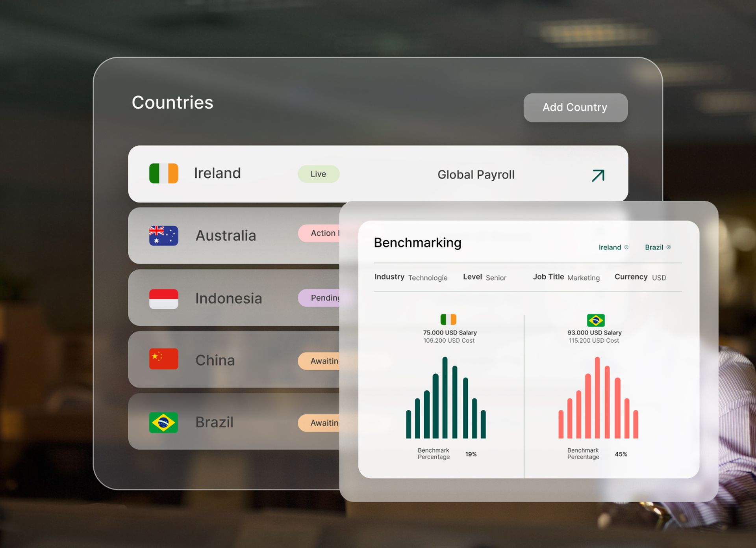The image size is (756, 548).
Task: Click the Add Country button
Action: [x=575, y=108]
